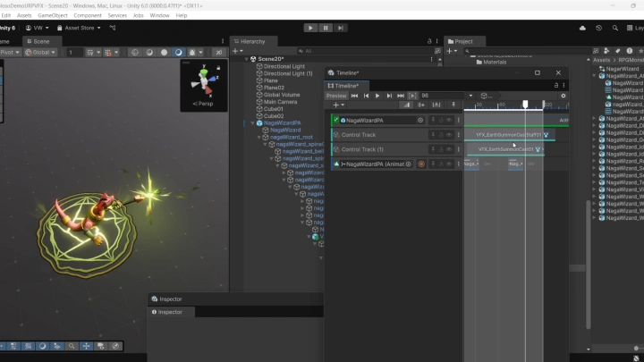Open Unity Cloud from the cloud icon
This screenshot has height=362, width=644.
click(x=582, y=28)
